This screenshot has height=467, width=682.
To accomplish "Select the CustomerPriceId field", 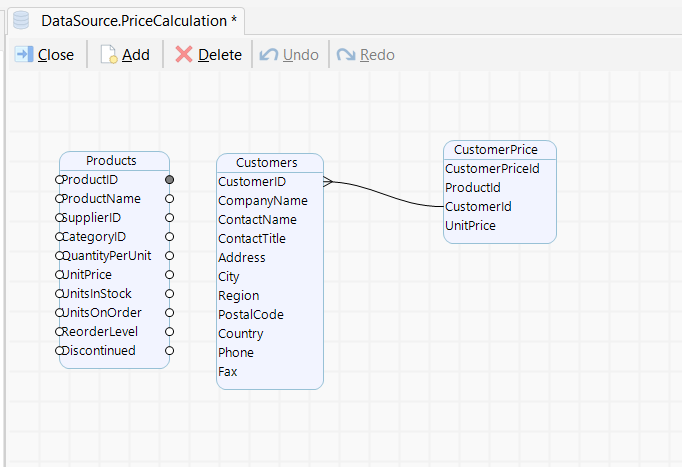I will click(x=492, y=169).
